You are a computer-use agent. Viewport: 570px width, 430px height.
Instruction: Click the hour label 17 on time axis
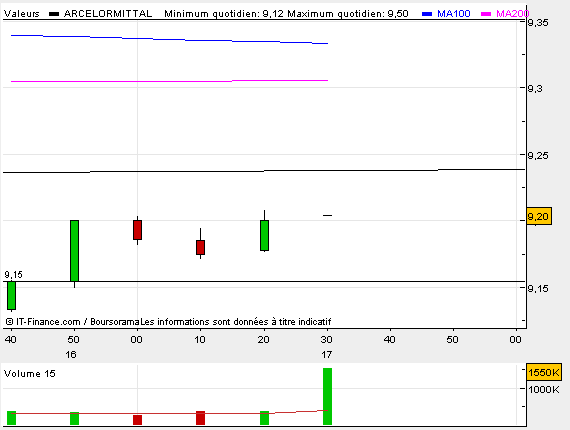(x=326, y=354)
